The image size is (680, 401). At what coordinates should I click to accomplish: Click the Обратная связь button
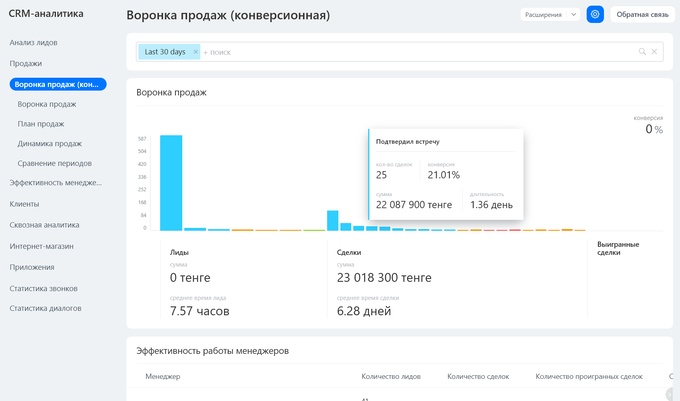click(x=642, y=14)
